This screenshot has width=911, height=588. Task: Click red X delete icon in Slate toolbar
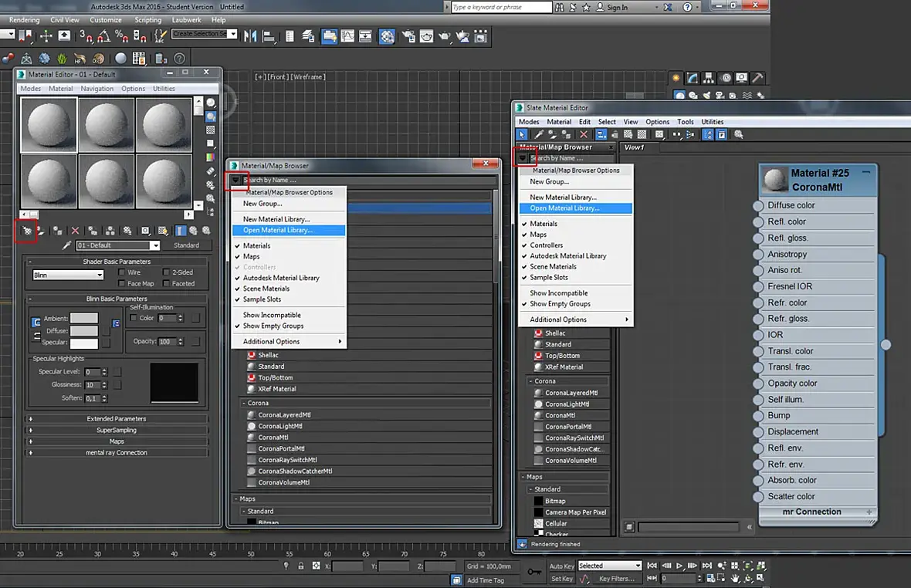pos(584,134)
